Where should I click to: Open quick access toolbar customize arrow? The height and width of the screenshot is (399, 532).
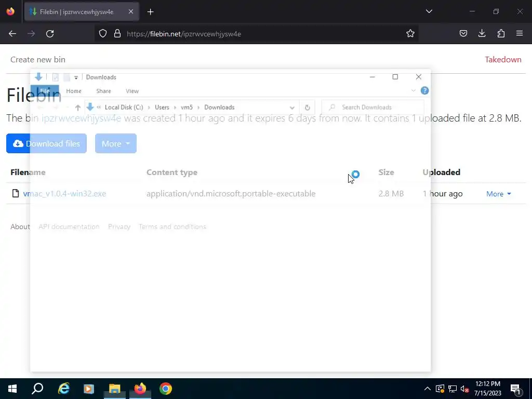click(76, 78)
